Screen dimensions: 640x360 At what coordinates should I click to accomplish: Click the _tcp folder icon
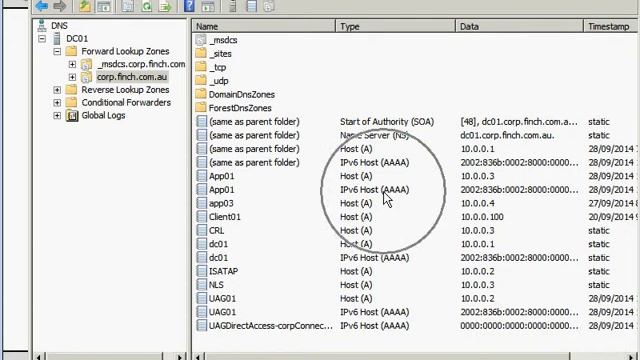click(x=200, y=67)
